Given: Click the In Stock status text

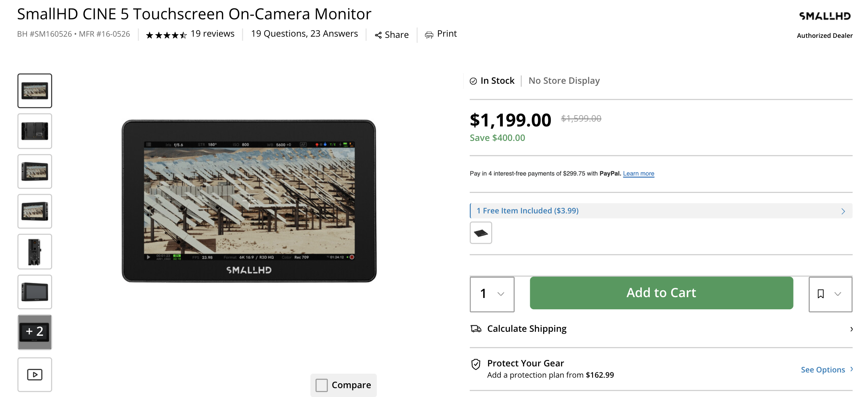Looking at the screenshot, I should (x=498, y=81).
